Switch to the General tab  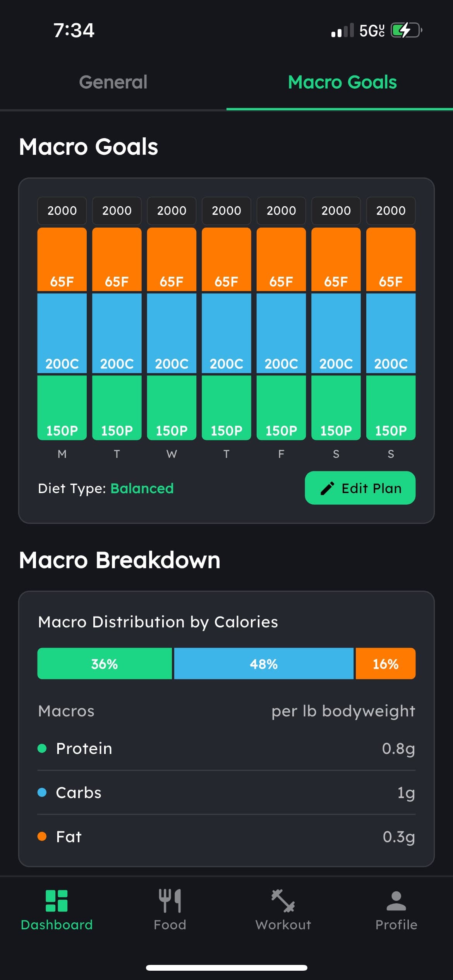point(113,82)
